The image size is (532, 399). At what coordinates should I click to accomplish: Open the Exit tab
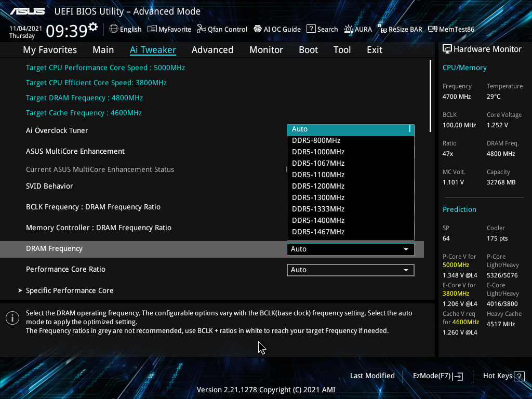coord(375,50)
